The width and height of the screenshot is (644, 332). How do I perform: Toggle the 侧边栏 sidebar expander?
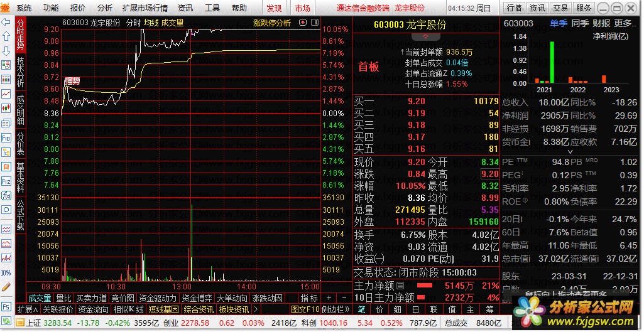point(336,309)
